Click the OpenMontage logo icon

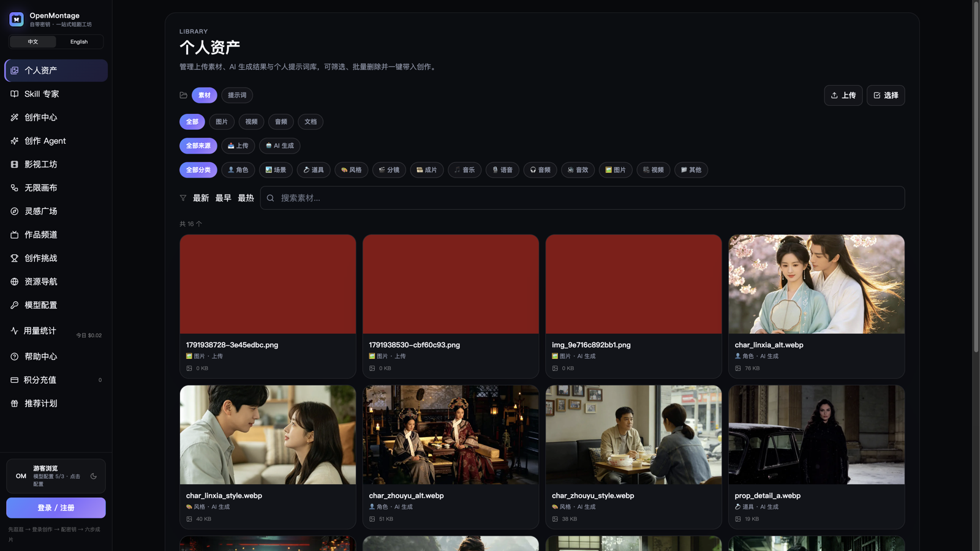[x=17, y=19]
